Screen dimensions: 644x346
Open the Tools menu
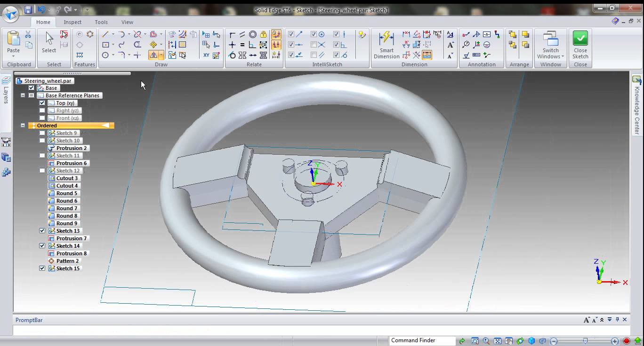pos(101,22)
